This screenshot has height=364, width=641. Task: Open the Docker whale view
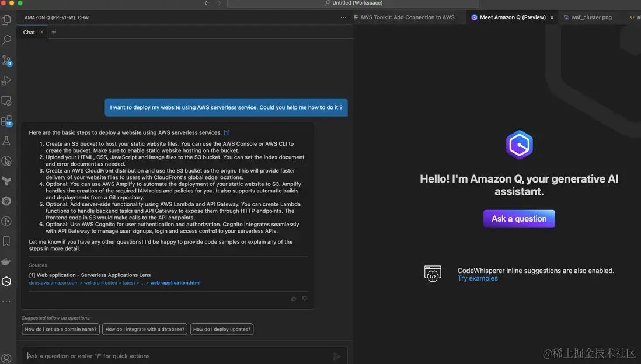[6, 261]
